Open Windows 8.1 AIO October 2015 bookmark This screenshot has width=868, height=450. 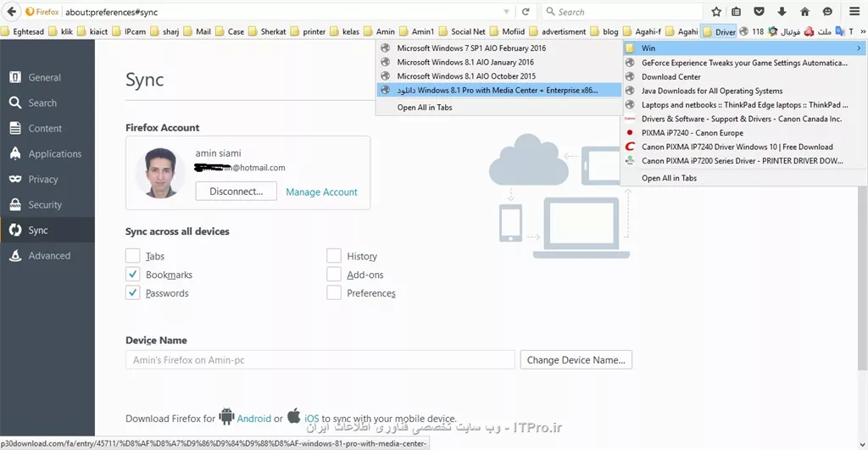click(498, 75)
